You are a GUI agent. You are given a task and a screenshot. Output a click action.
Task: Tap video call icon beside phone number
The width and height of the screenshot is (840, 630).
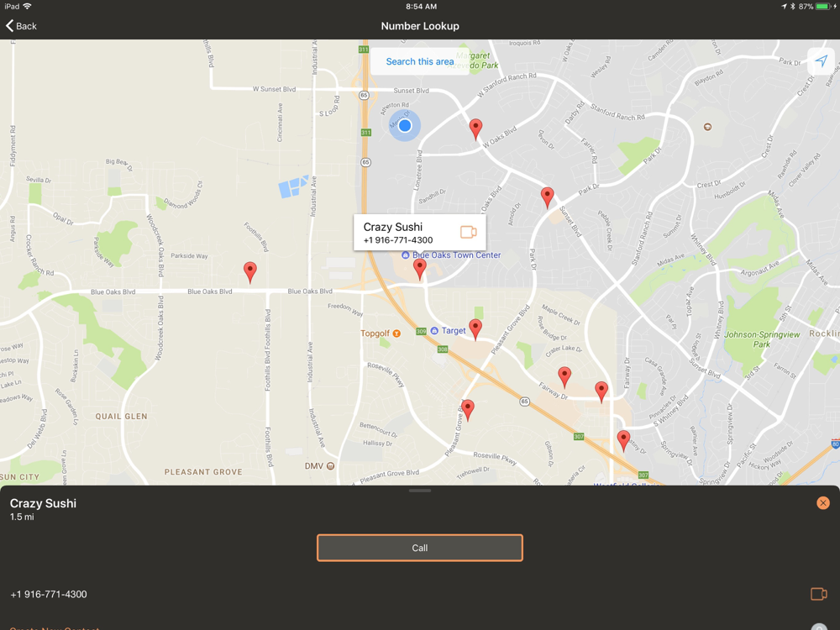click(x=818, y=594)
